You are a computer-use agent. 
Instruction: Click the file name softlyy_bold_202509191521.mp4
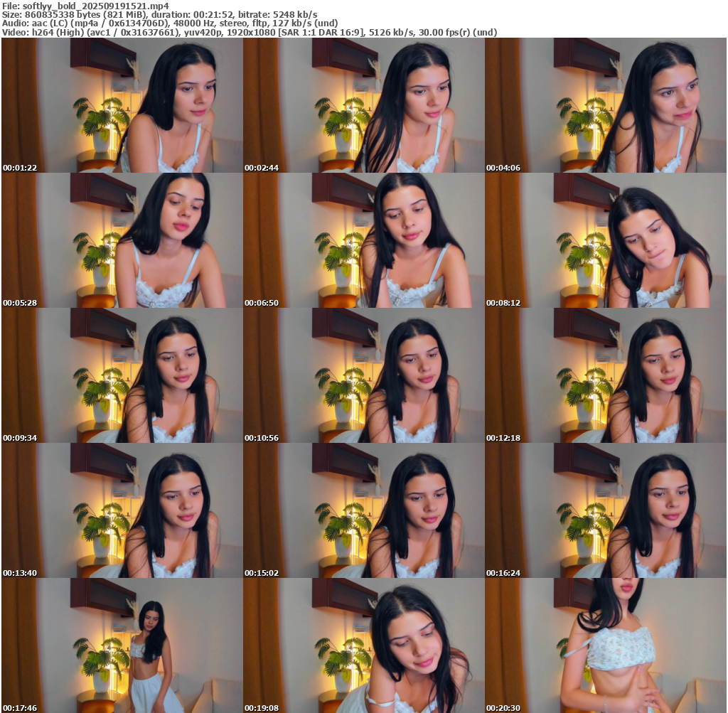click(x=96, y=5)
